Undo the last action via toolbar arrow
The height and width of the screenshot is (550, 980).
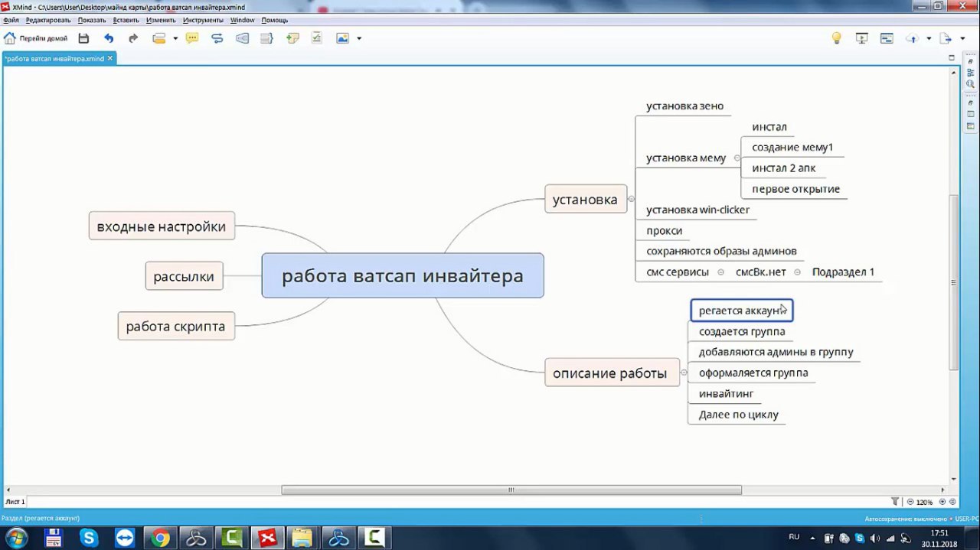[x=109, y=38]
